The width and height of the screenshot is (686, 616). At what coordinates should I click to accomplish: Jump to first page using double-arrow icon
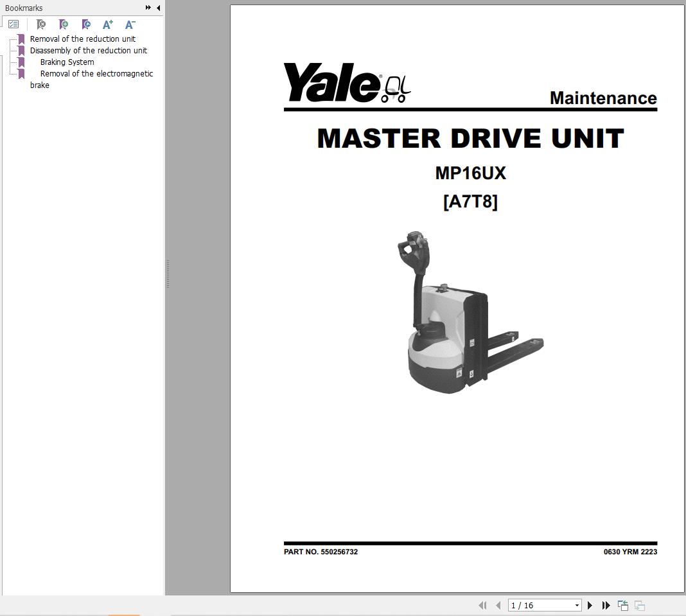point(483,605)
